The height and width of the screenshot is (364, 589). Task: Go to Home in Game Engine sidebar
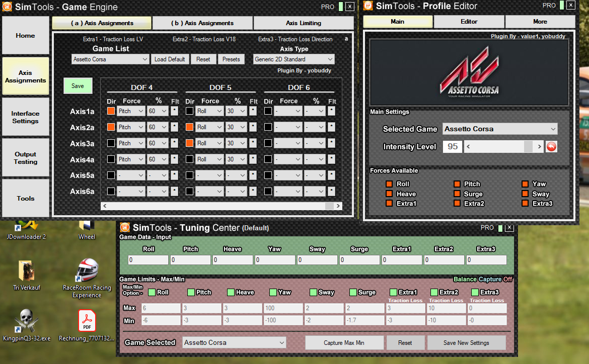[x=26, y=36]
